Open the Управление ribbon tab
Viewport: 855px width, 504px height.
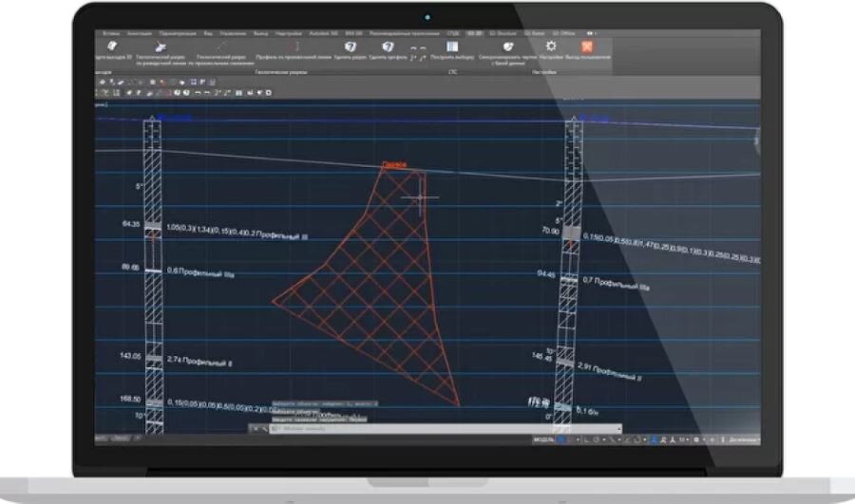pyautogui.click(x=233, y=33)
